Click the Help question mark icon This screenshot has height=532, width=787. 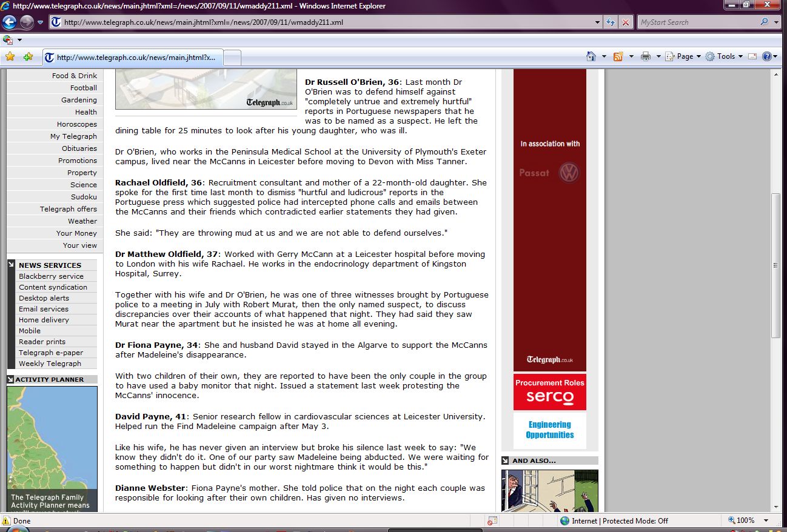(x=767, y=56)
